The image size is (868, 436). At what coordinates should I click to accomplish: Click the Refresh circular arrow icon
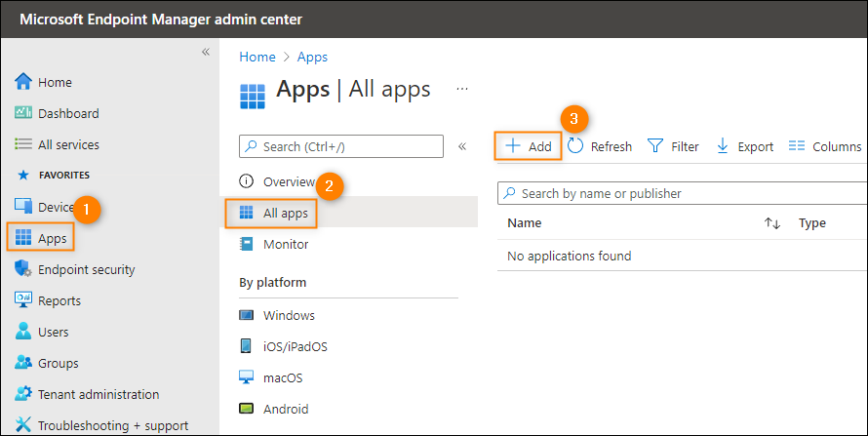(x=575, y=146)
